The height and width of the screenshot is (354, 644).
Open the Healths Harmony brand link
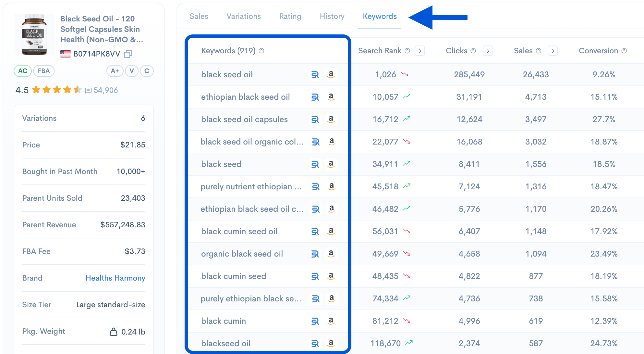pos(115,278)
